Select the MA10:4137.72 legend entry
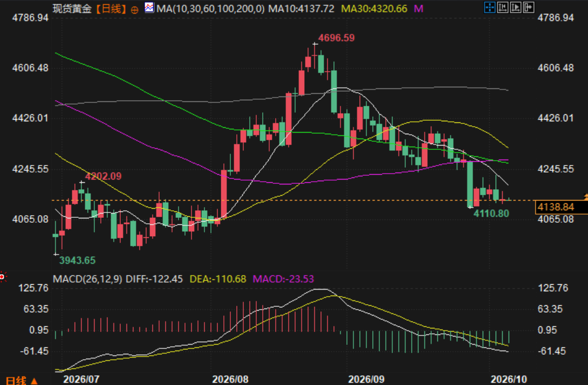The height and width of the screenshot is (385, 588). (301, 9)
